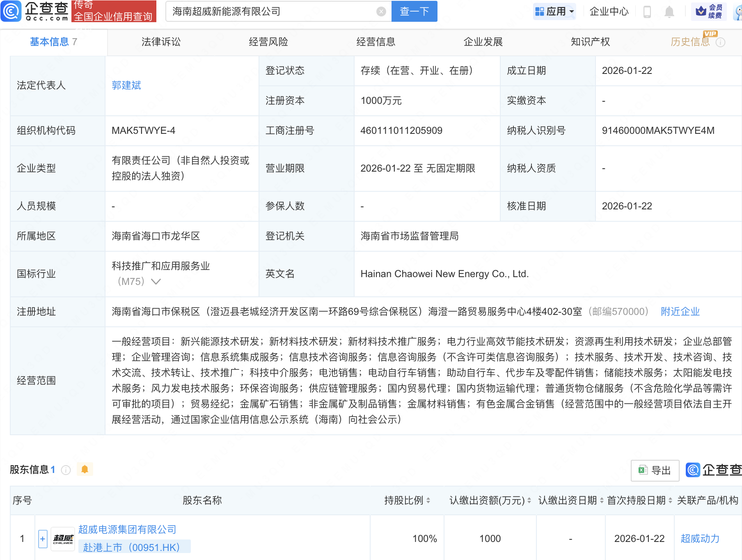Click the 超威 Chilwee shareholder logo
Screen dimensions: 742x560
(x=63, y=539)
